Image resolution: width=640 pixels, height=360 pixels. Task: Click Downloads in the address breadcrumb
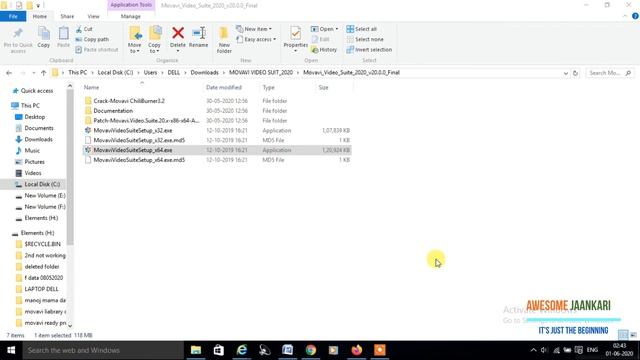click(x=204, y=73)
